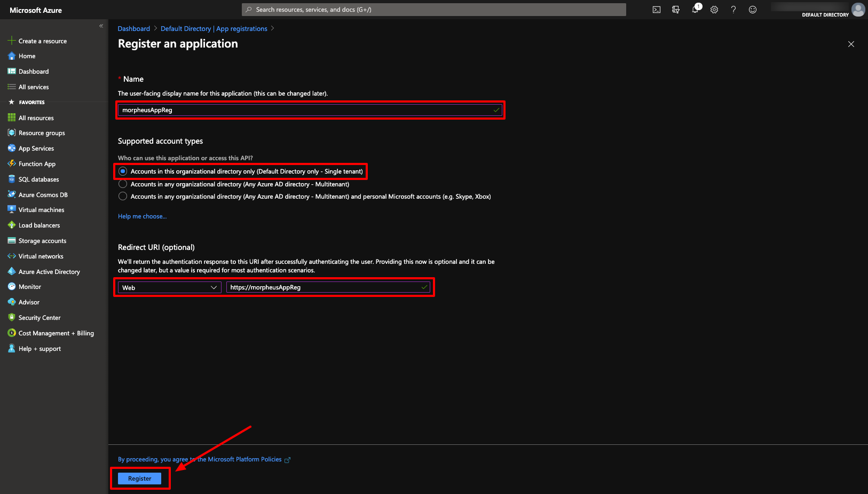The width and height of the screenshot is (868, 494).
Task: Select Azure Cosmos DB in sidebar
Action: pos(42,194)
